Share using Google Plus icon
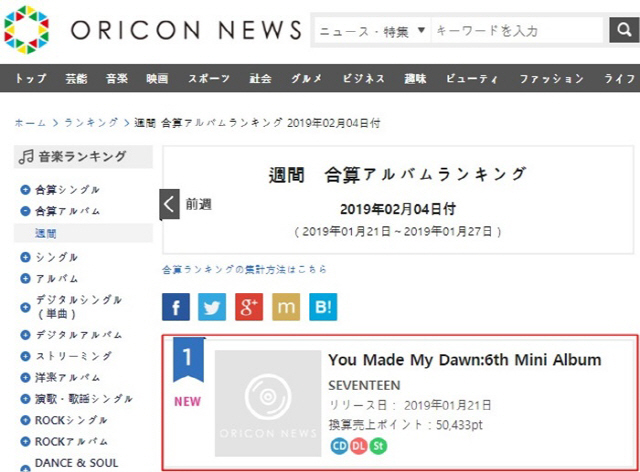 click(x=249, y=307)
